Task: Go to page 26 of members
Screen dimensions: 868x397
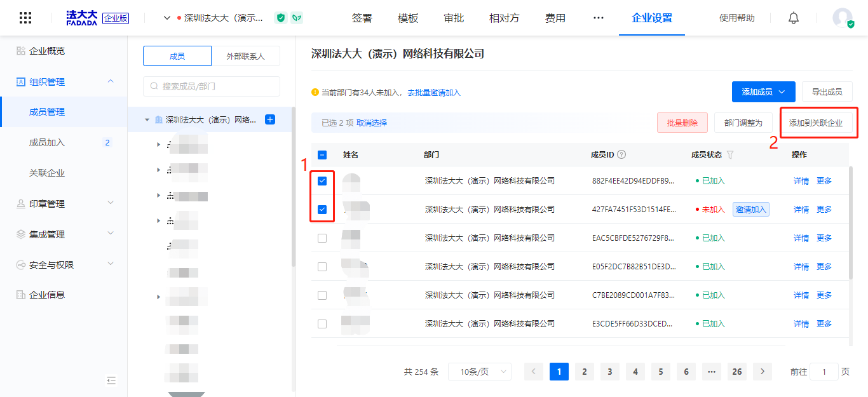Action: [x=737, y=372]
